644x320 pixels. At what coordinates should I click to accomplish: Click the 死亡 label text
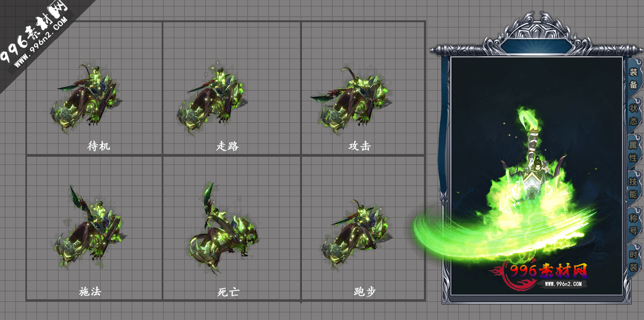228,292
